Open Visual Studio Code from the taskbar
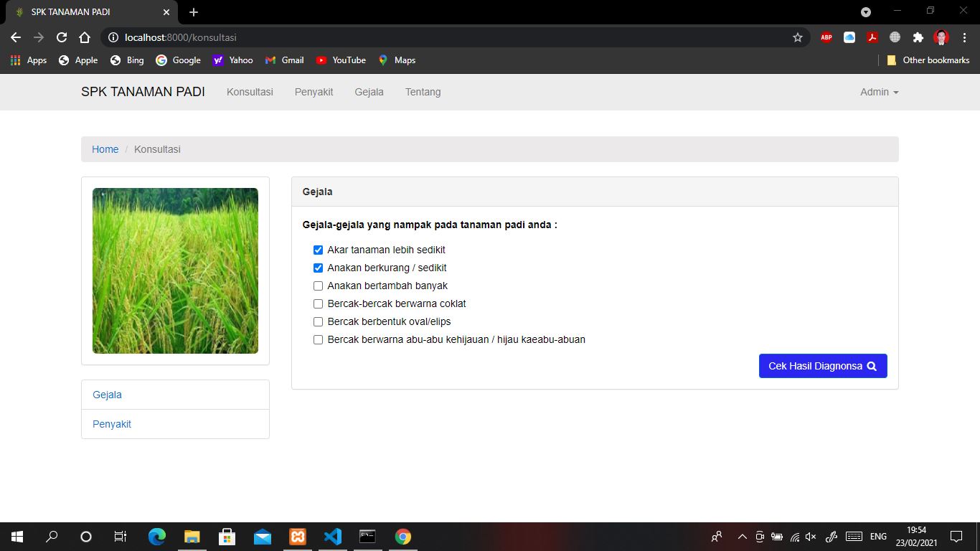Viewport: 980px width, 551px height. [x=332, y=536]
